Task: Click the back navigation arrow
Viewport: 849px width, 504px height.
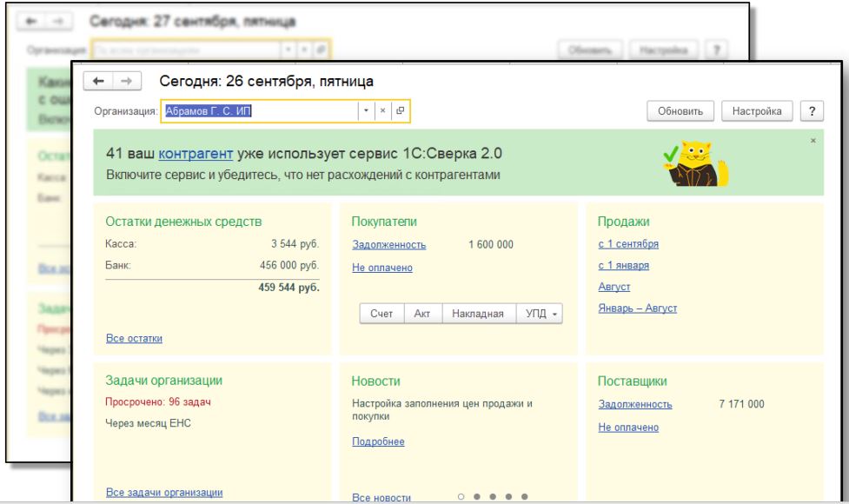Action: click(98, 82)
